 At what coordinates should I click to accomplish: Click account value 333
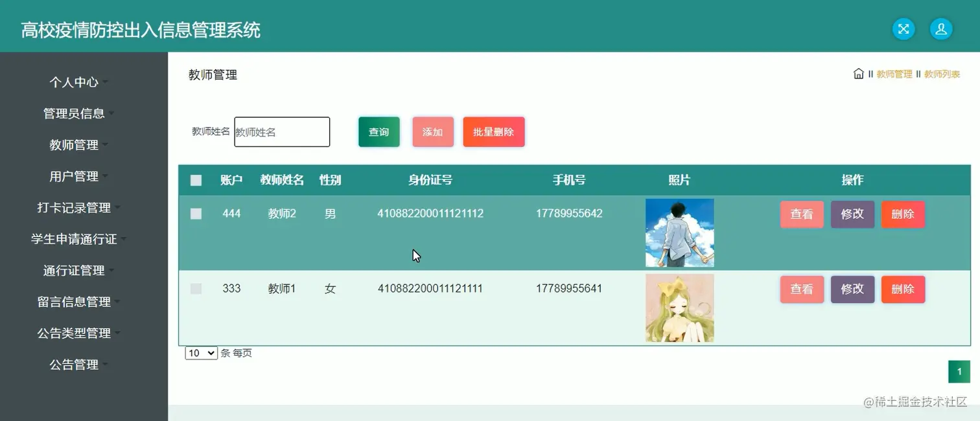tap(231, 289)
